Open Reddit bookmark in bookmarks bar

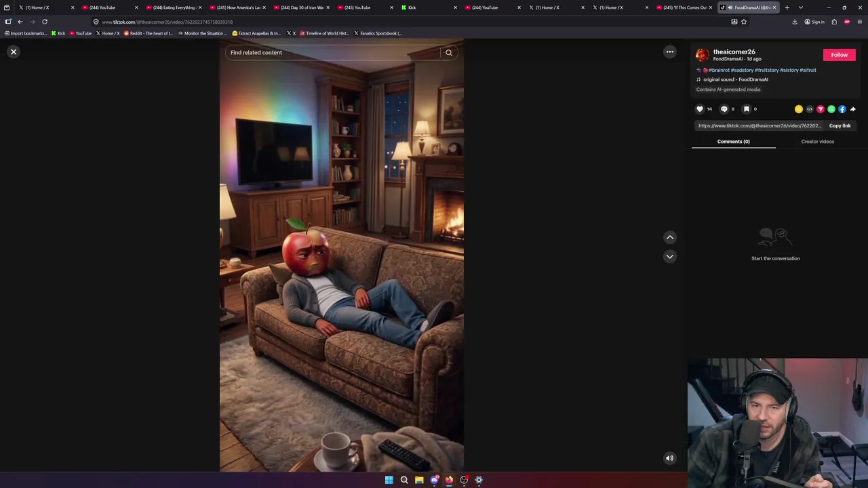[149, 33]
